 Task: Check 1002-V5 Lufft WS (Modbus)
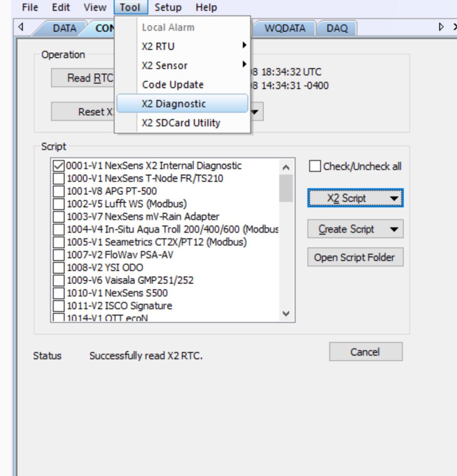58,204
